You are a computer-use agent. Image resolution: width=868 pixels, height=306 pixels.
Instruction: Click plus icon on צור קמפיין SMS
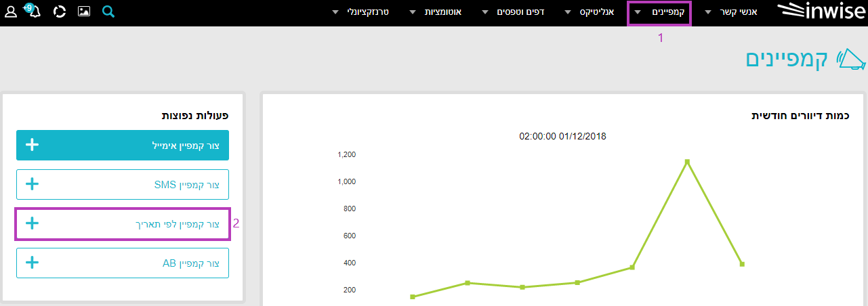pos(32,184)
